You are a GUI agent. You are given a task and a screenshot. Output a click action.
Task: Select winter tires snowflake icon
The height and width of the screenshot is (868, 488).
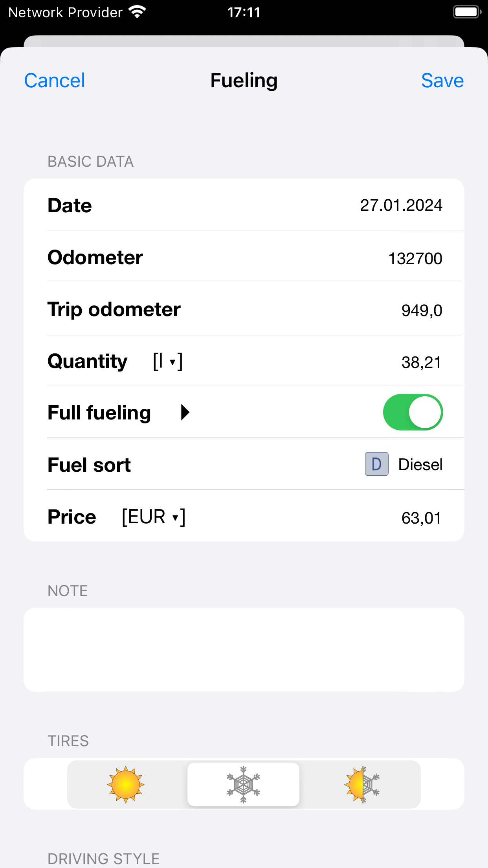(243, 784)
